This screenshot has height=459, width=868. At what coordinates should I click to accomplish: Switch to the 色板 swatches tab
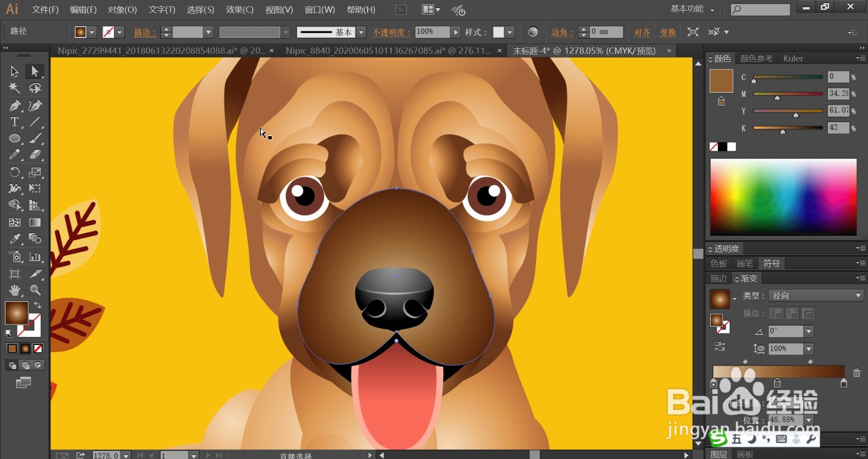click(x=719, y=264)
